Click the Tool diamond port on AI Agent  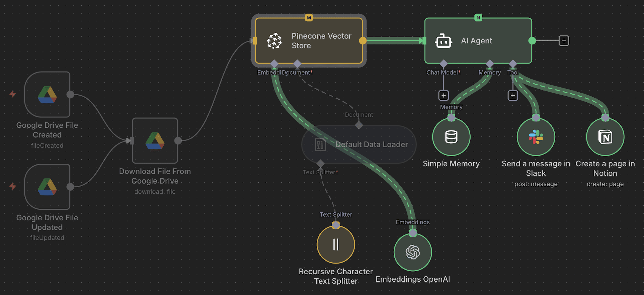513,64
